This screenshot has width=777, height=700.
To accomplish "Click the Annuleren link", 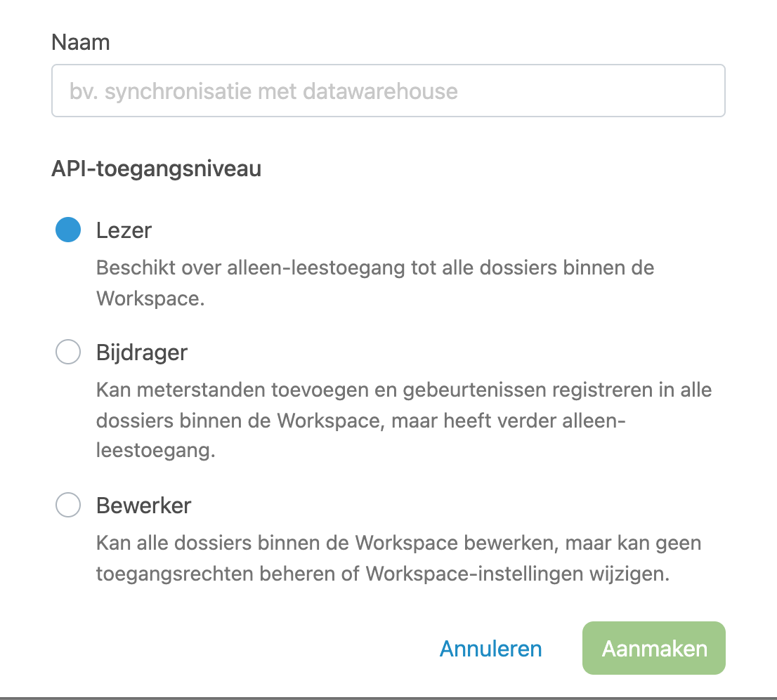I will point(490,649).
